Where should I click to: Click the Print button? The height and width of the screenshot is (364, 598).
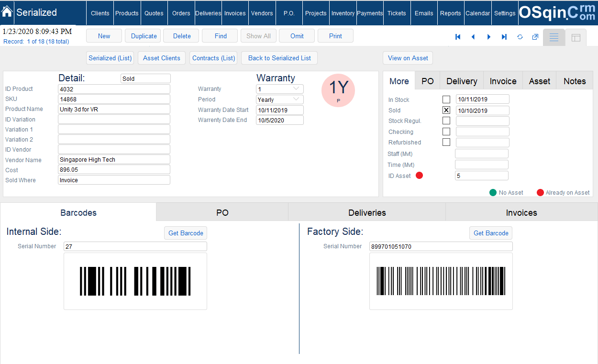point(335,36)
